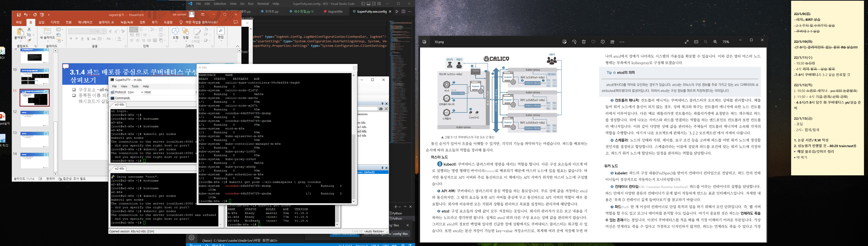This screenshot has height=246, width=868.
Task: Open the Insert (삽입) ribbon tab
Action: point(42,22)
